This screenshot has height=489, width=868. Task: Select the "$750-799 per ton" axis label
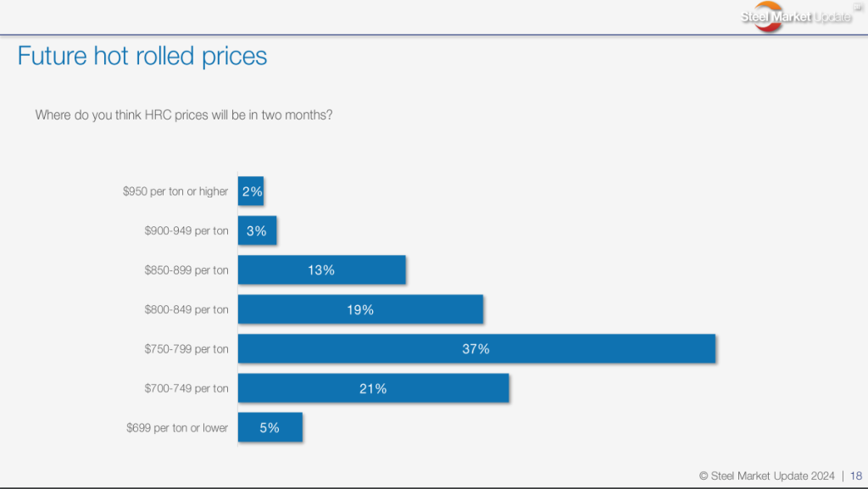[186, 349]
